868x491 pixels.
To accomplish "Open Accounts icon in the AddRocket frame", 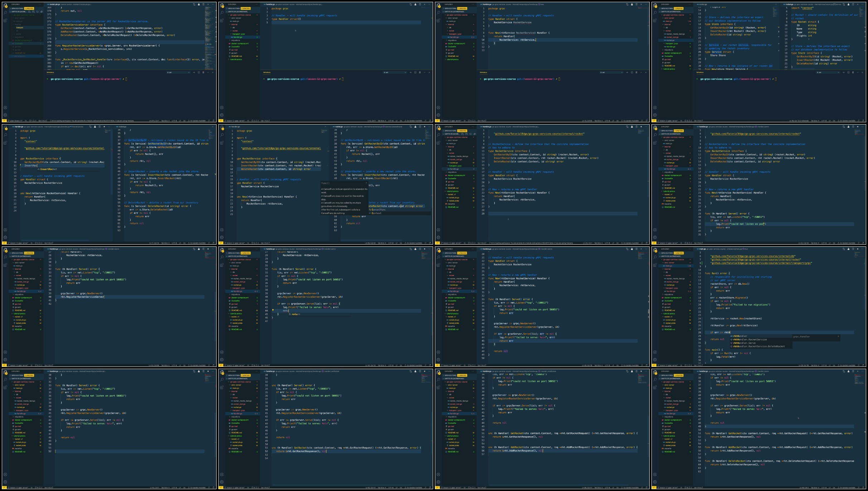I will pyautogui.click(x=438, y=474).
